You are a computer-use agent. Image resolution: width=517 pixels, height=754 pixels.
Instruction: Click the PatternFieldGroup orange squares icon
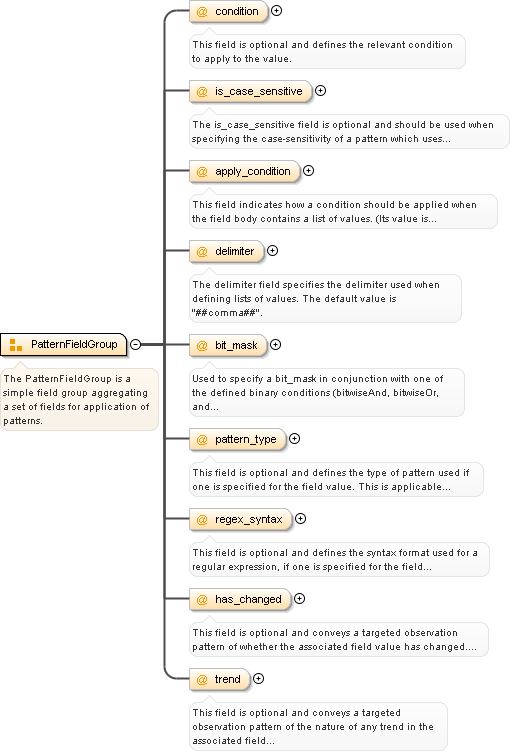[x=16, y=345]
